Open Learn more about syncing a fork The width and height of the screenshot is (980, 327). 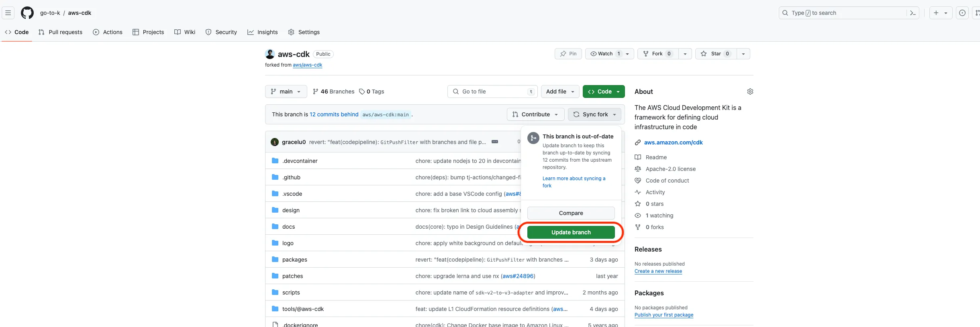574,182
